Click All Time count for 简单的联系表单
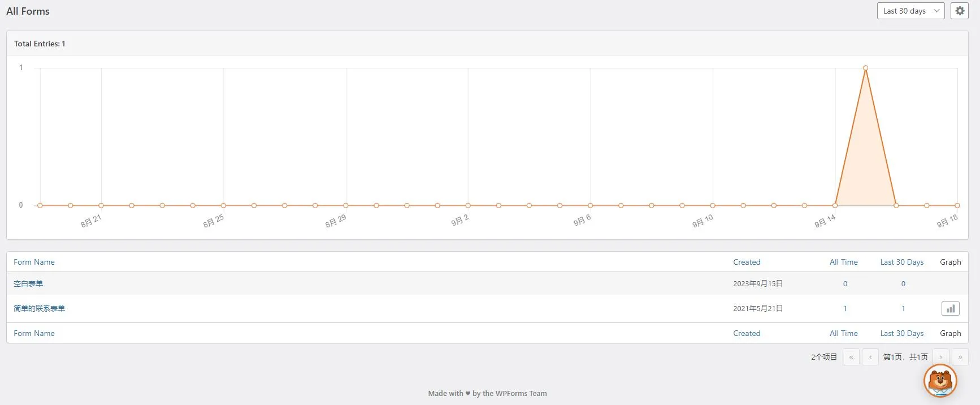This screenshot has width=980, height=405. [845, 308]
